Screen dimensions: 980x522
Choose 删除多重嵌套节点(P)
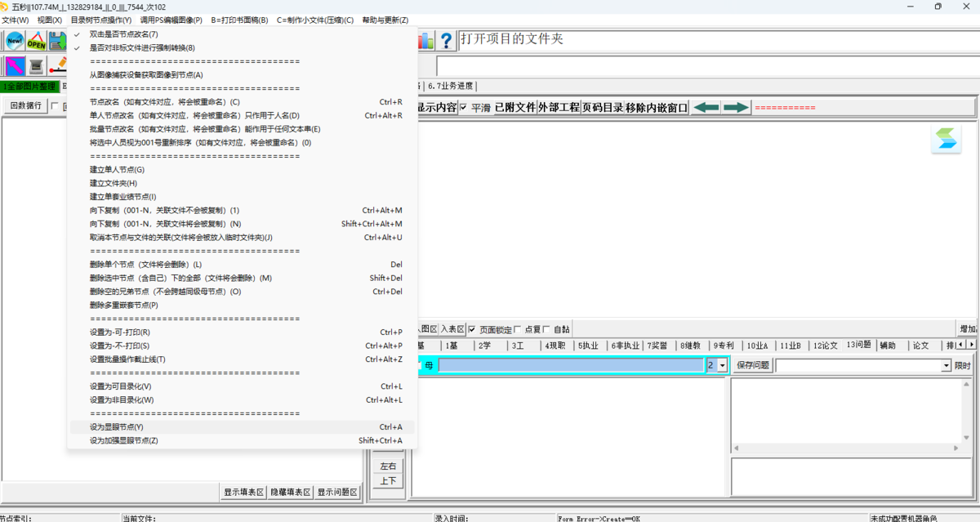point(243,305)
